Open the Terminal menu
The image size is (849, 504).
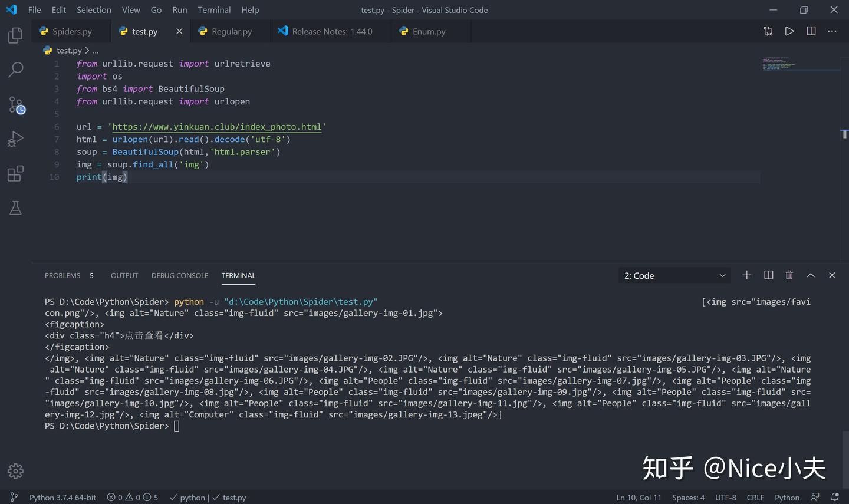[213, 9]
